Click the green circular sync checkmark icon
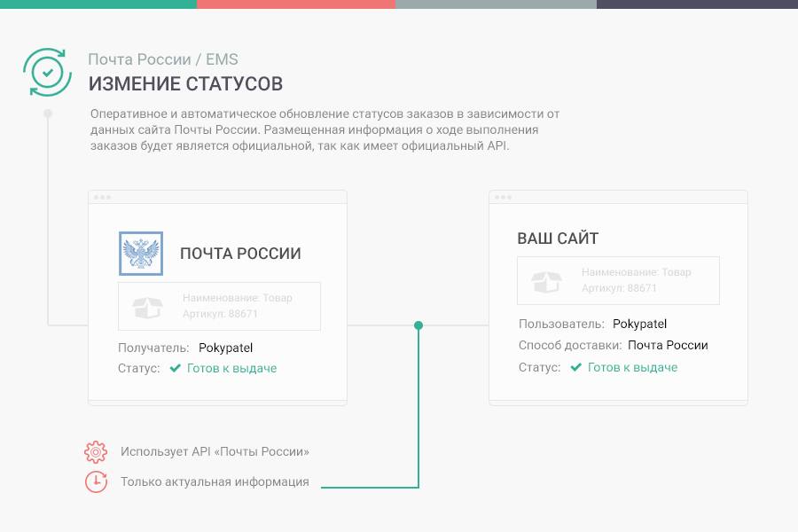Viewport: 798px width, 532px height. [x=48, y=72]
